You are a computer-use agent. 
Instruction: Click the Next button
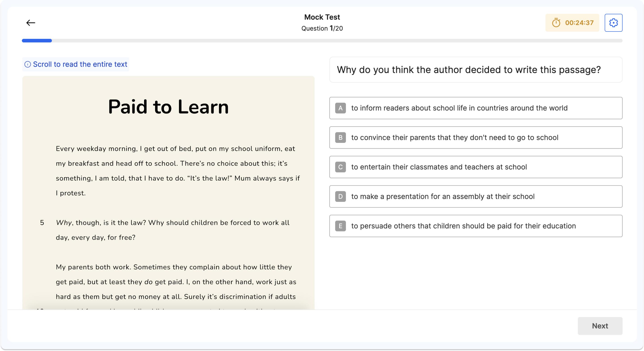pos(600,326)
